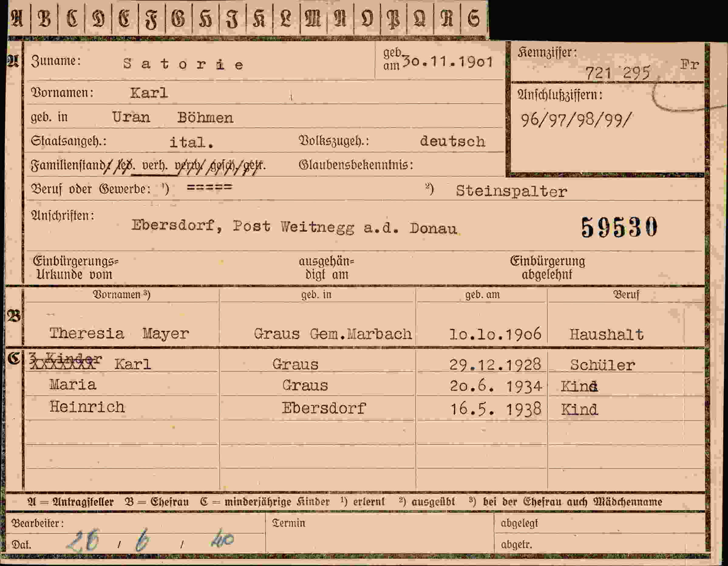Select the Fraktur letter A index tab

click(x=17, y=18)
